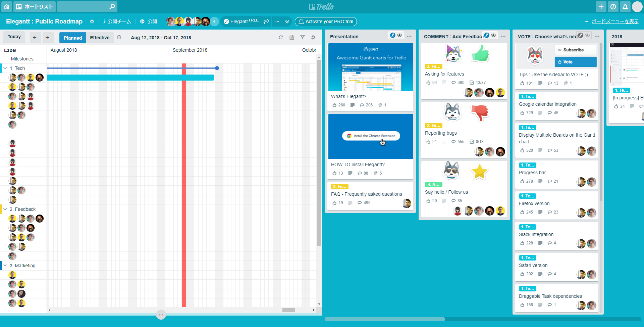Open the HOW TO install Elegantt? card
Viewport: 644px width, 327px height.
(x=371, y=146)
